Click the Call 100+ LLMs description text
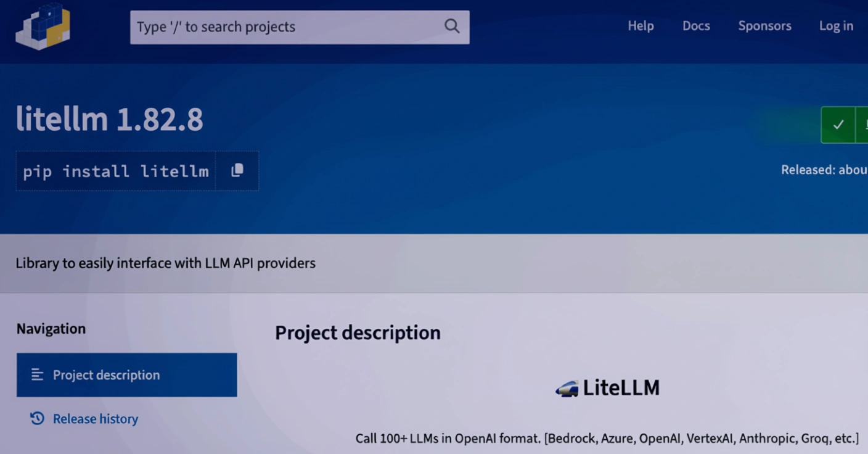 pos(607,439)
